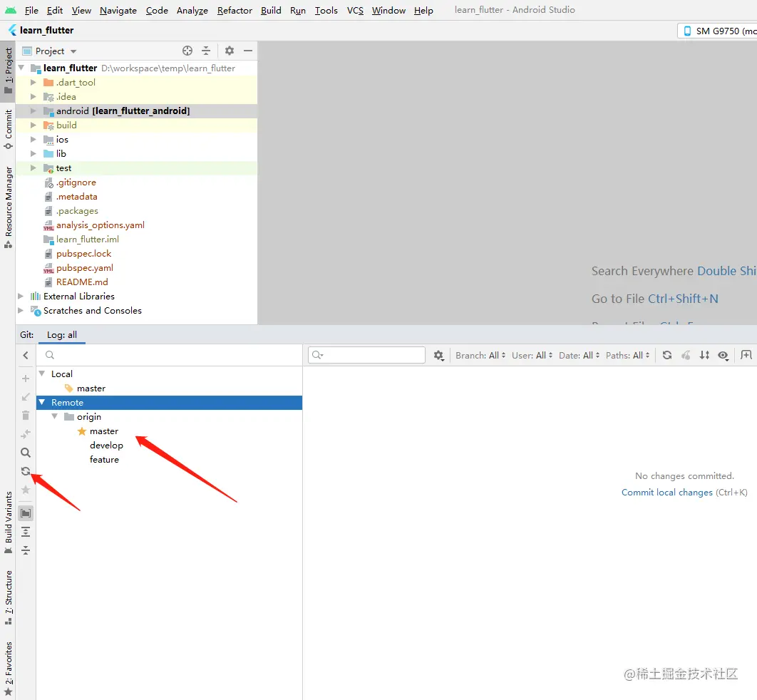This screenshot has height=700, width=757.
Task: Expand the android folder arrow
Action: click(34, 111)
